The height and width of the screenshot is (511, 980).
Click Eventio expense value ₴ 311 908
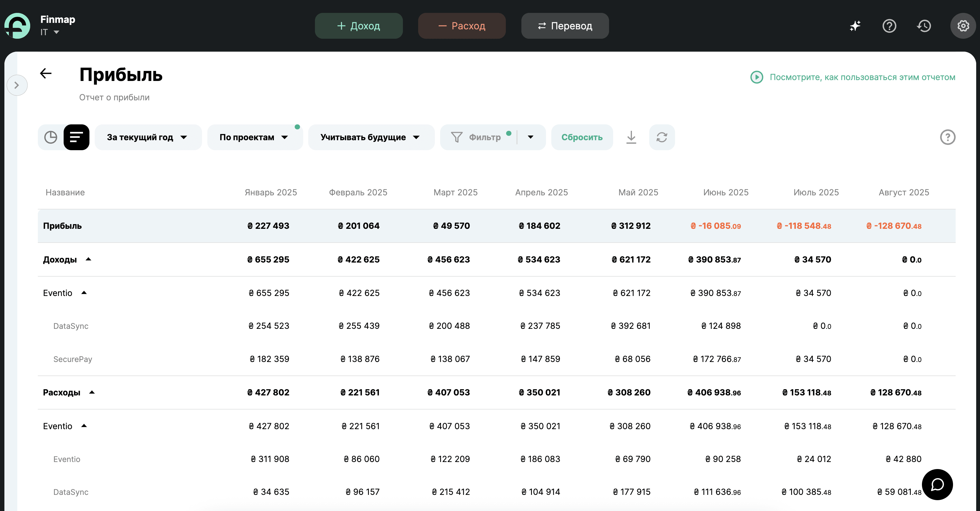point(270,459)
